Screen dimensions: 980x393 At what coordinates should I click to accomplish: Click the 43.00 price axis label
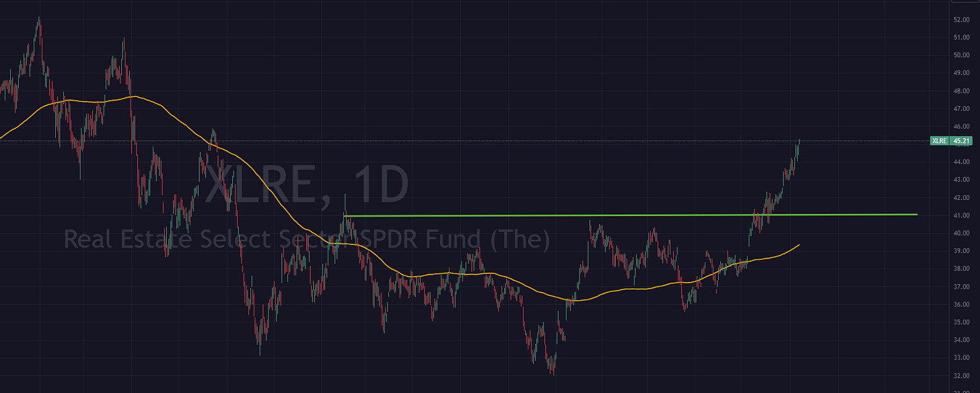tap(961, 180)
